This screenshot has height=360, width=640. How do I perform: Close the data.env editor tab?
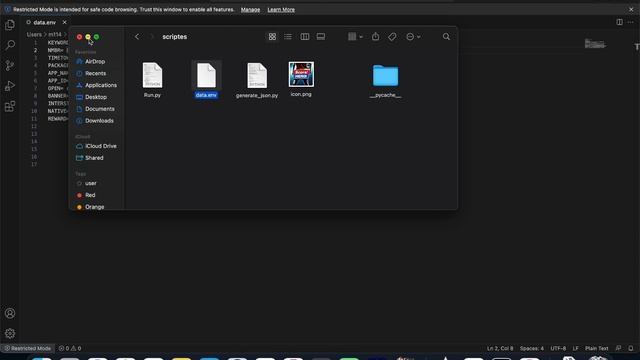point(64,22)
